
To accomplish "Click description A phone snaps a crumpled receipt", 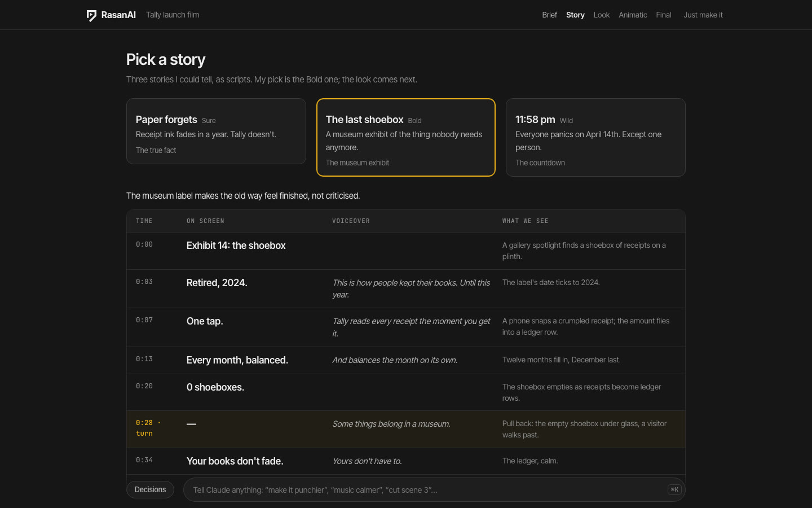I will pyautogui.click(x=586, y=326).
